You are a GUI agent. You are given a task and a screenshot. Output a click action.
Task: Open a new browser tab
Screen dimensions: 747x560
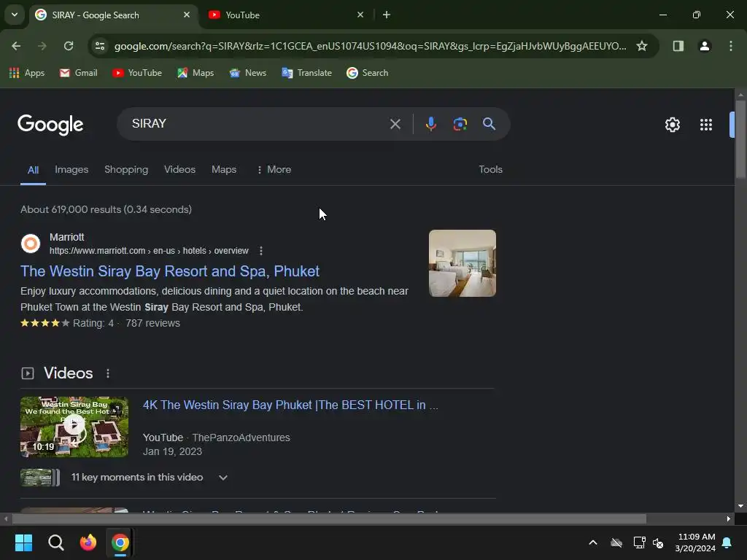point(387,15)
